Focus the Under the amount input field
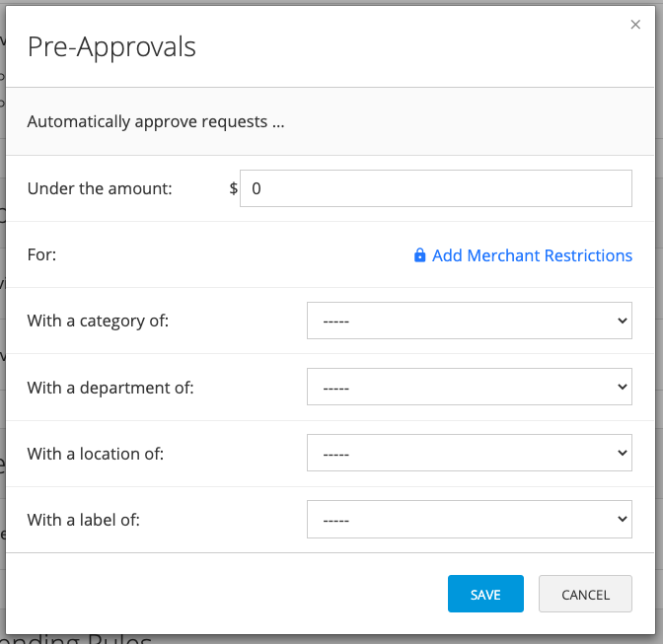 click(435, 188)
